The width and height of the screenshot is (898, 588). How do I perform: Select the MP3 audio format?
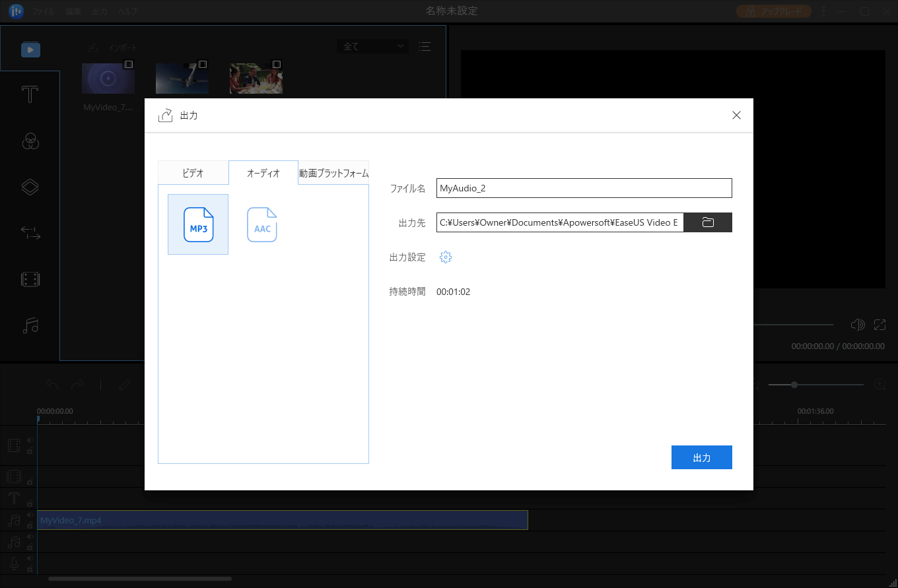(x=198, y=224)
